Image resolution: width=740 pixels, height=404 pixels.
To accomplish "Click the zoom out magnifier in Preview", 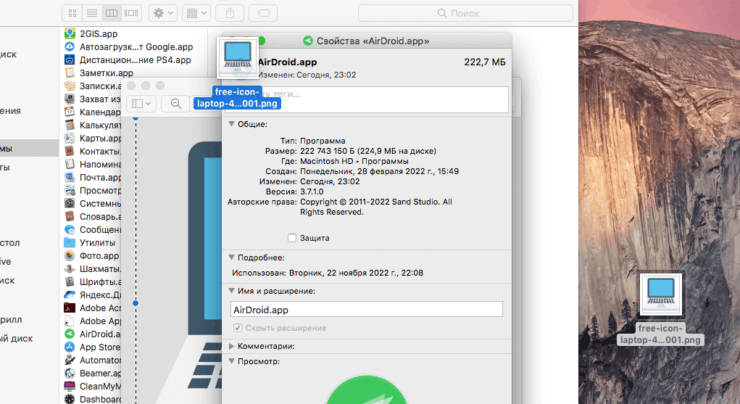I will (176, 103).
